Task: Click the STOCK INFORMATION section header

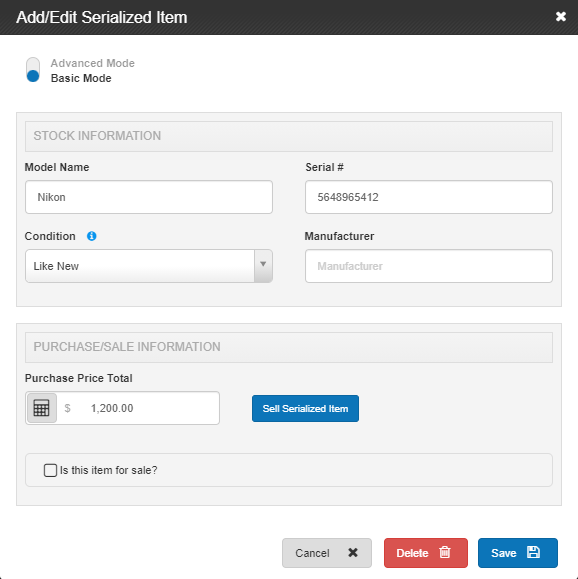Action: click(289, 136)
